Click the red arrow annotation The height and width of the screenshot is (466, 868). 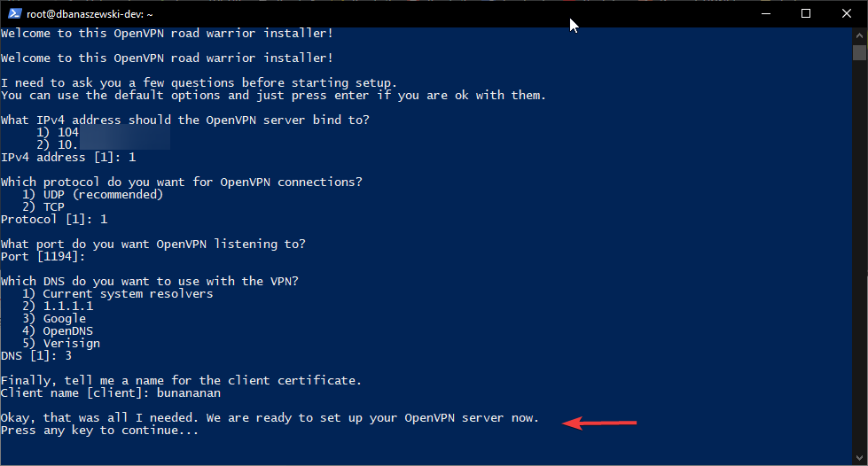point(600,423)
